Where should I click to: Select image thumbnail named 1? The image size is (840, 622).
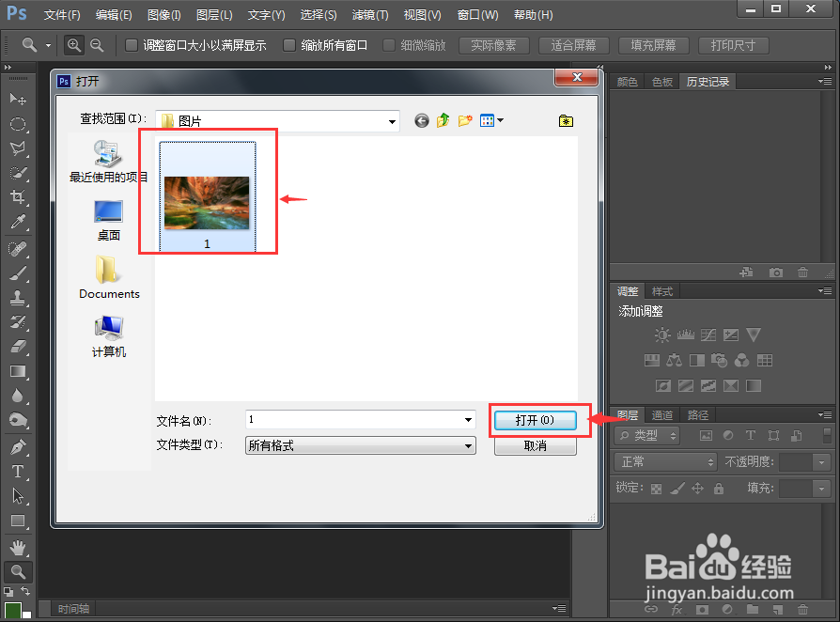click(208, 196)
